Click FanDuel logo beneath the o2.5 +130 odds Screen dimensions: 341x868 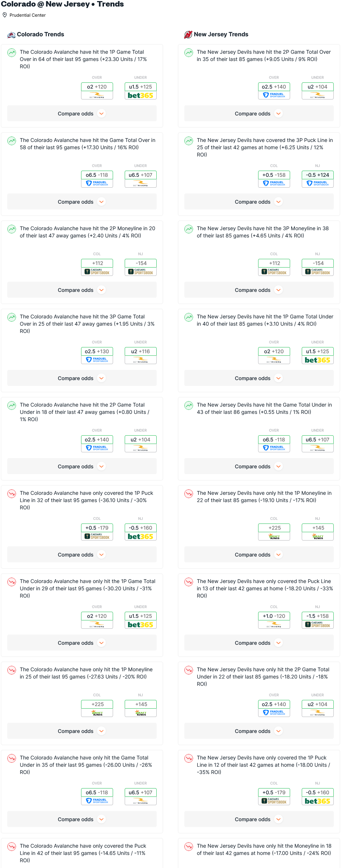point(97,360)
